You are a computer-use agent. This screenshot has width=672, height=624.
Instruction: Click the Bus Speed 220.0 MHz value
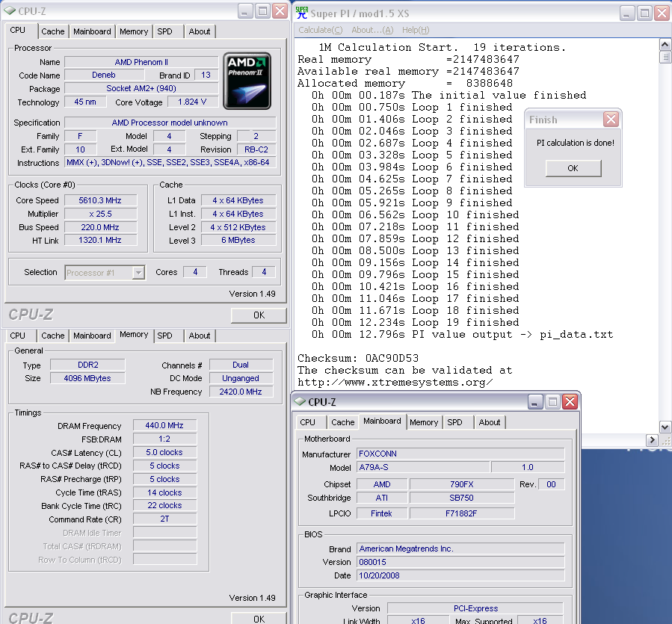[100, 227]
